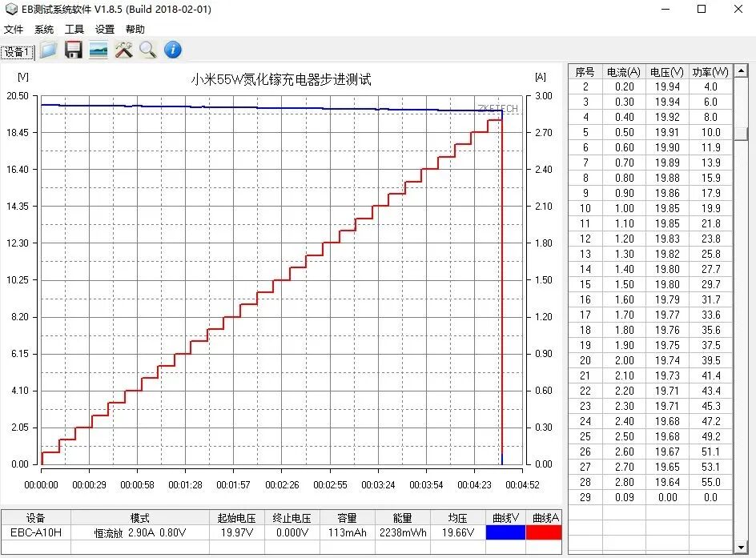756x558 pixels.
Task: Click the 113mAh capacity value
Action: point(347,532)
